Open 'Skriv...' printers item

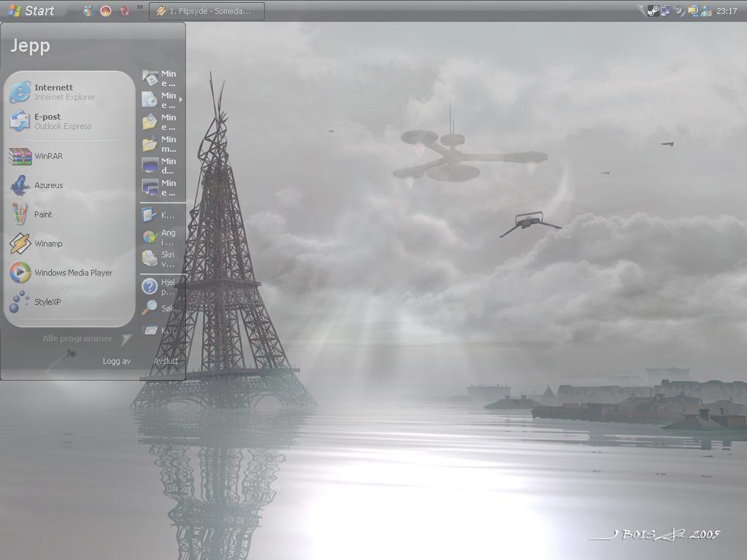coord(160,259)
